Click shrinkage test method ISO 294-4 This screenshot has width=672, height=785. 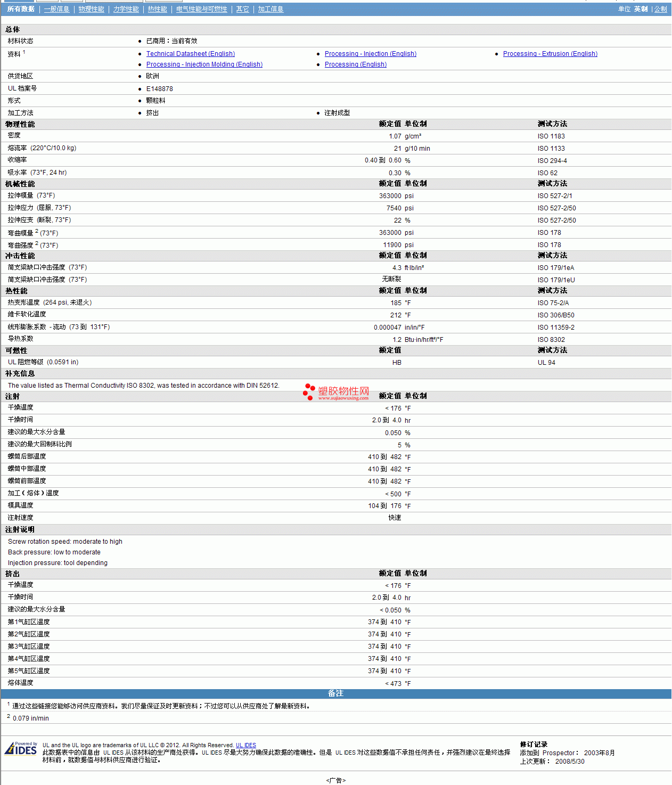(x=552, y=161)
